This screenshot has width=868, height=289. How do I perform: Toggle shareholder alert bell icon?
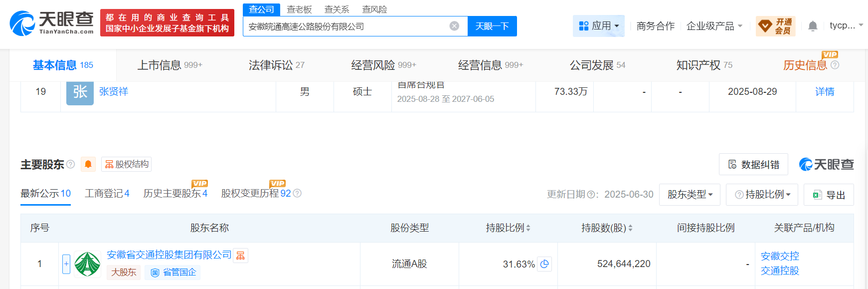point(88,164)
